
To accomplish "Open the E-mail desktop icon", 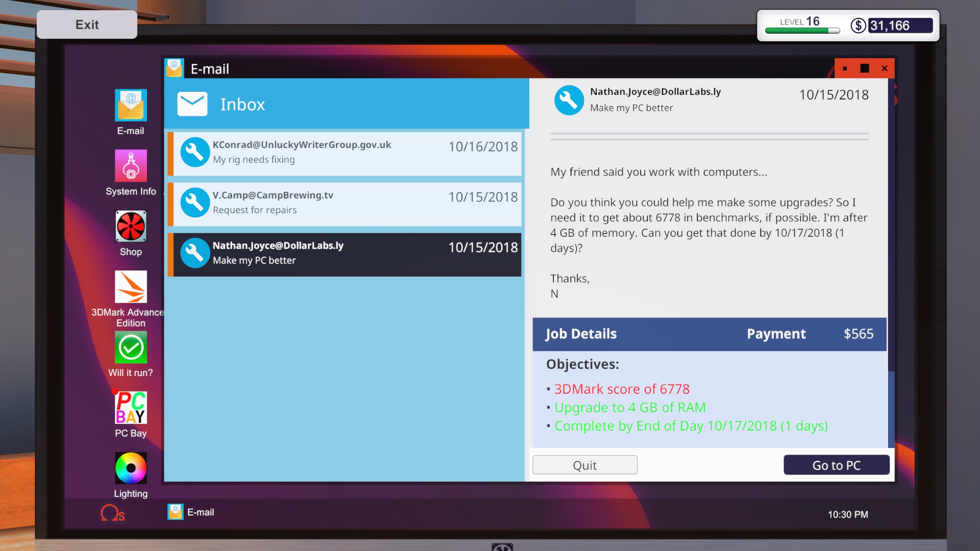I will coord(131,106).
